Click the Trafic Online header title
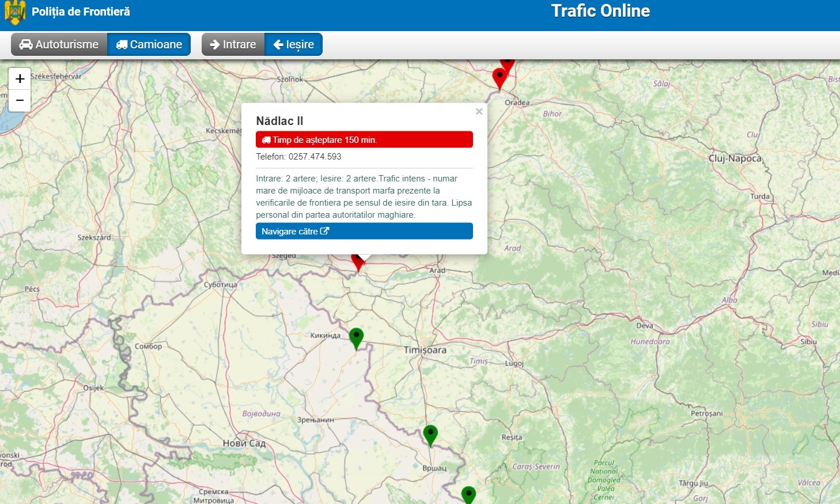 tap(600, 11)
